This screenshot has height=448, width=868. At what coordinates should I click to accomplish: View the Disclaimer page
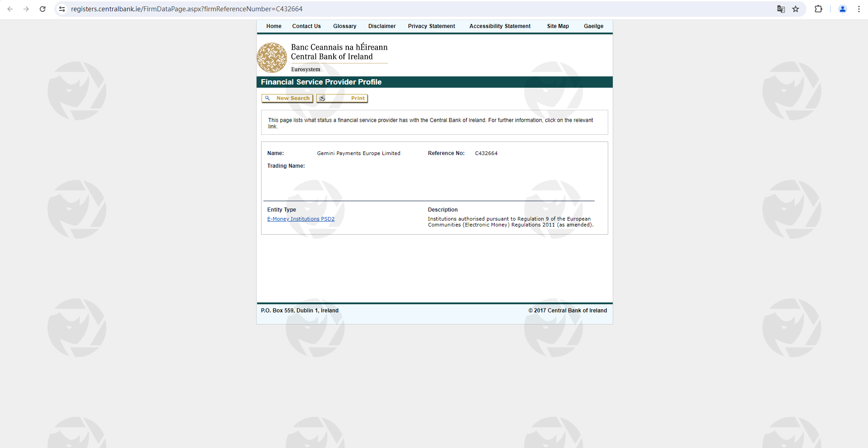click(382, 26)
